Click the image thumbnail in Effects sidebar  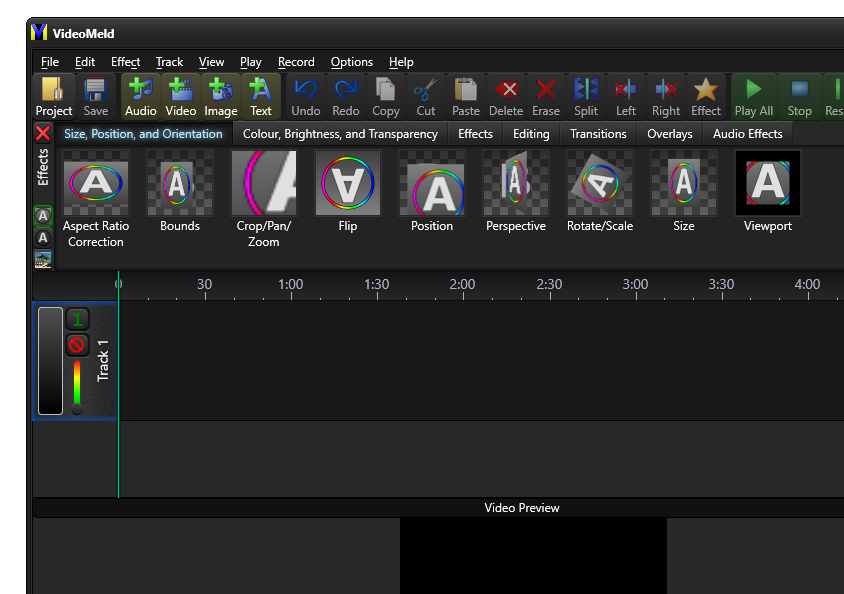pyautogui.click(x=43, y=258)
